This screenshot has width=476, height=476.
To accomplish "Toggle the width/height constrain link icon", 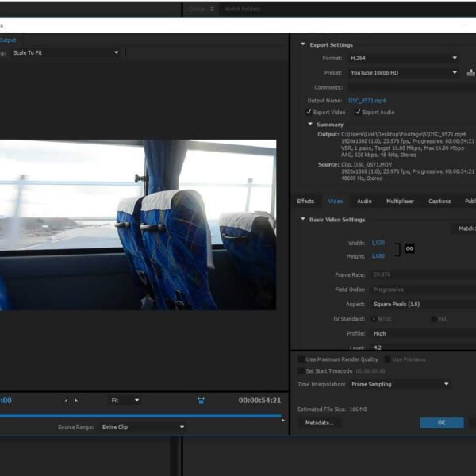I will pos(409,248).
